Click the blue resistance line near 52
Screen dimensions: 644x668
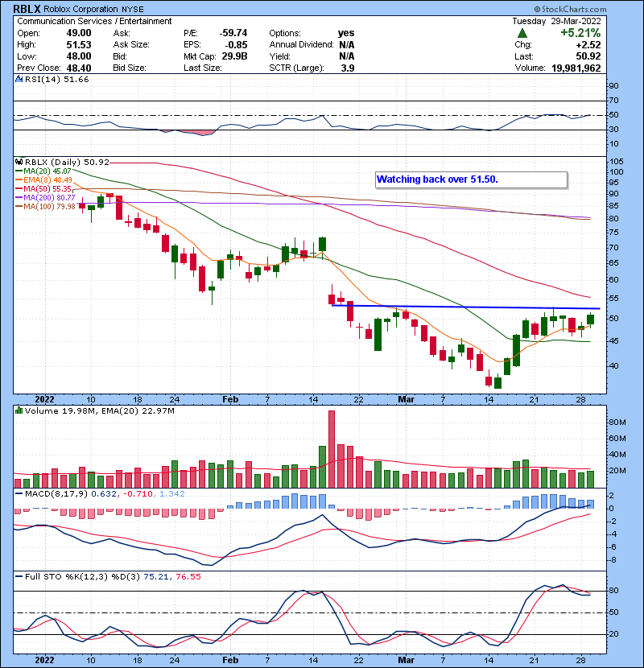pos(465,307)
